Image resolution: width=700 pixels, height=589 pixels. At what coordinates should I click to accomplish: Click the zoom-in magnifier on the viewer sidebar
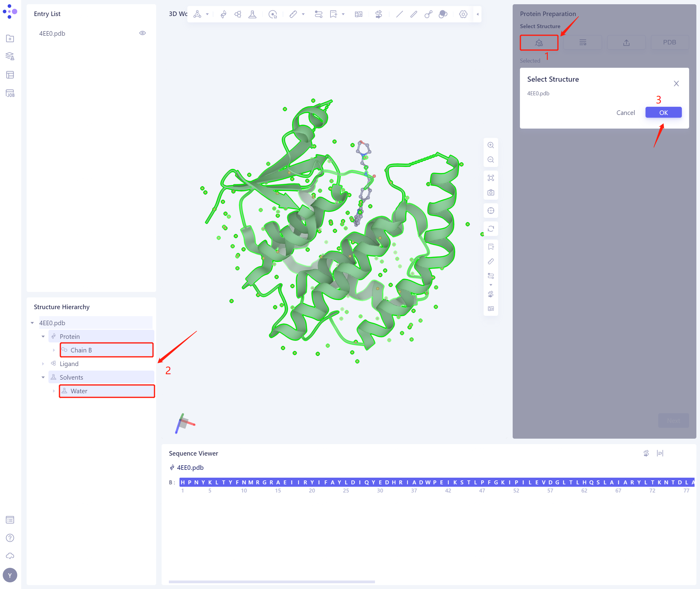(x=491, y=145)
